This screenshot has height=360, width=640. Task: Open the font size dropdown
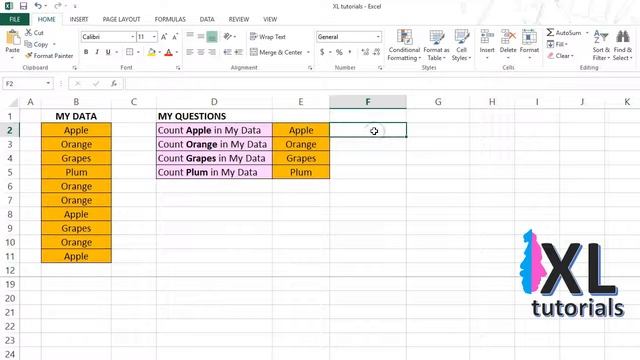click(x=154, y=37)
